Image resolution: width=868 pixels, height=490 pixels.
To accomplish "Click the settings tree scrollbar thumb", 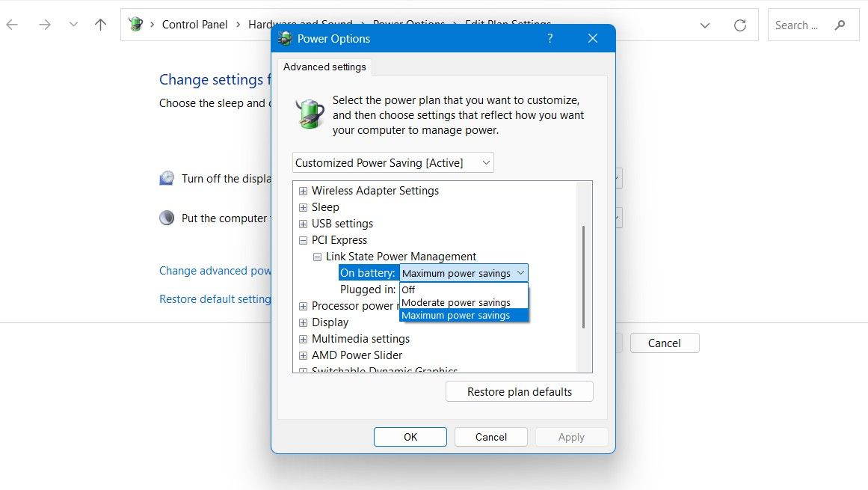I will (x=583, y=277).
